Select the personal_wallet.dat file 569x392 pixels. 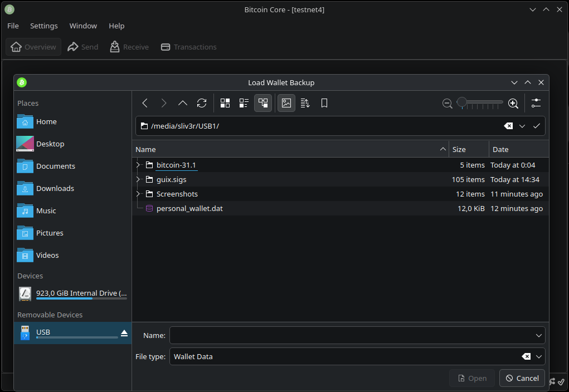click(x=341, y=208)
